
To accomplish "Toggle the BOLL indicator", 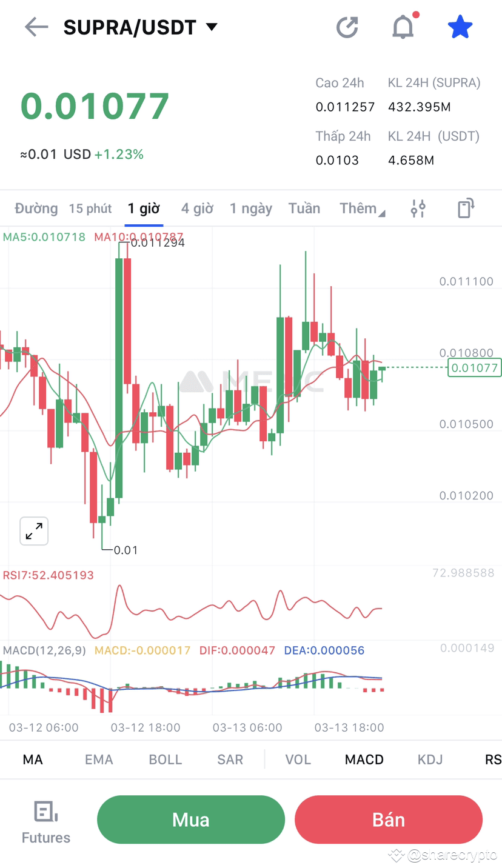I will pos(166,760).
